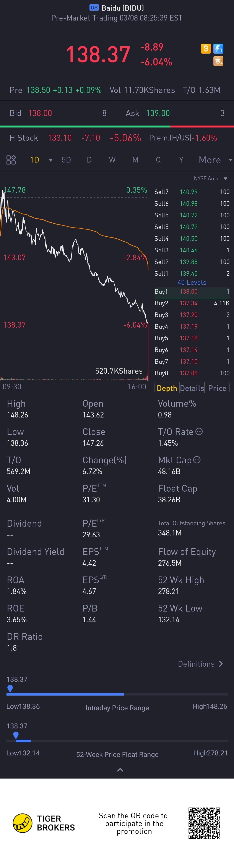Collapse the details panel with up chevron
The height and width of the screenshot is (868, 234).
pyautogui.click(x=120, y=770)
